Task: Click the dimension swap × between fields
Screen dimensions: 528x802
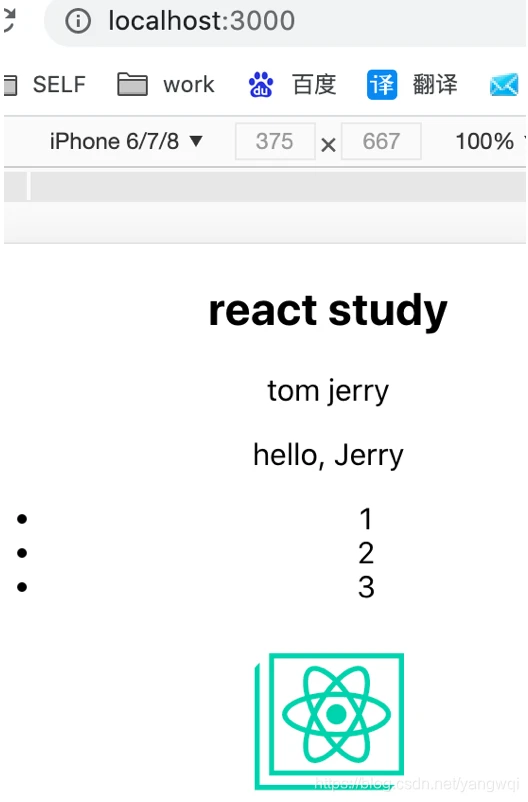Action: [328, 145]
